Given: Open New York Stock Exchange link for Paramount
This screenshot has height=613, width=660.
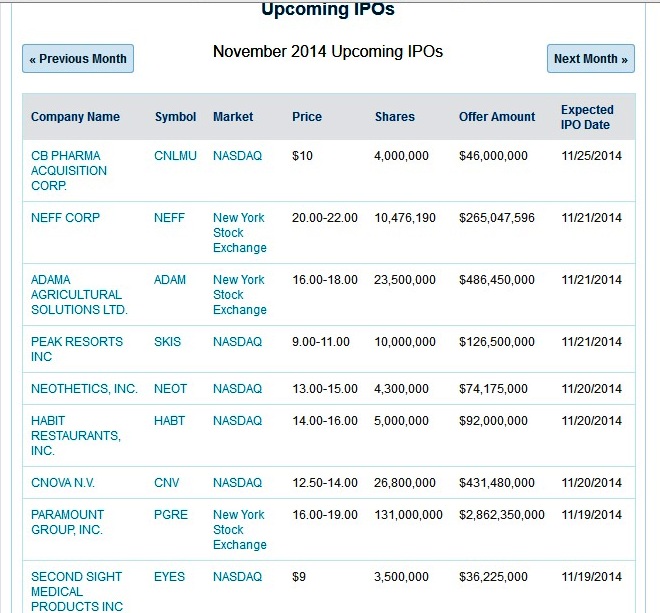Looking at the screenshot, I should click(x=240, y=530).
